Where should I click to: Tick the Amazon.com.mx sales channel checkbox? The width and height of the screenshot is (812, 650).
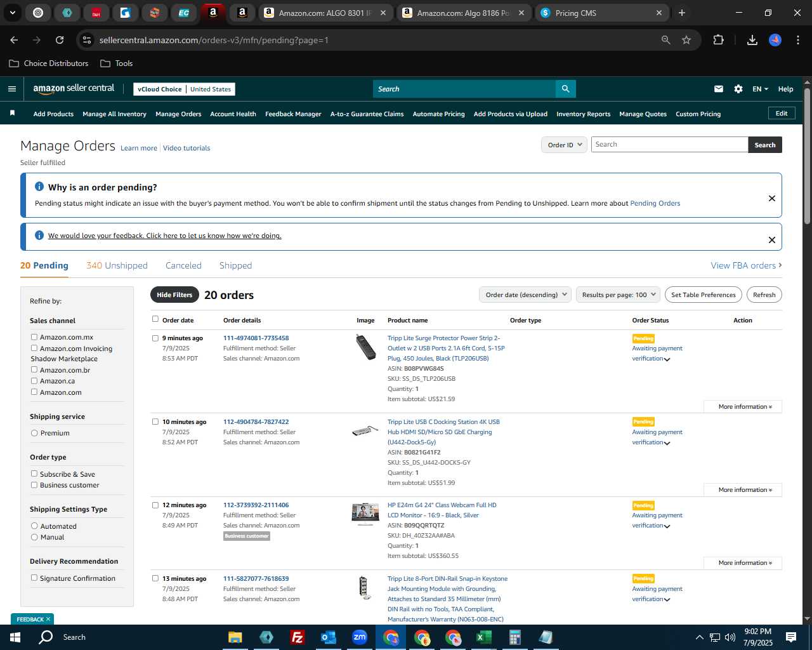34,337
